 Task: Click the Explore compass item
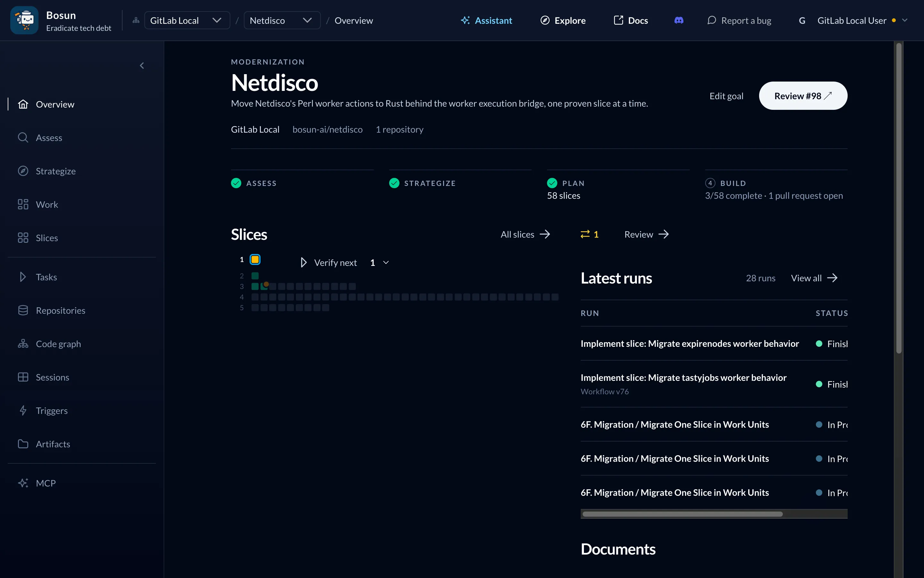563,20
